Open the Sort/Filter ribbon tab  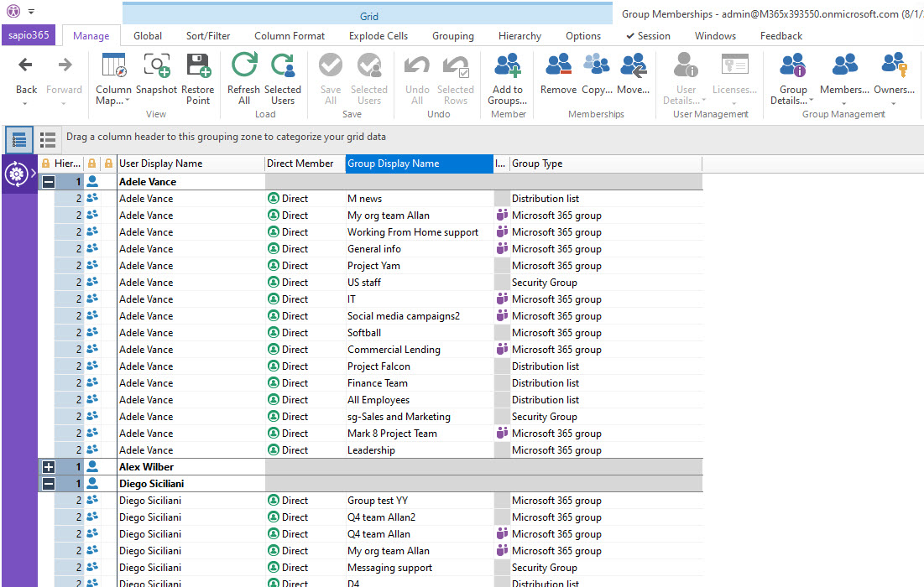tap(208, 36)
